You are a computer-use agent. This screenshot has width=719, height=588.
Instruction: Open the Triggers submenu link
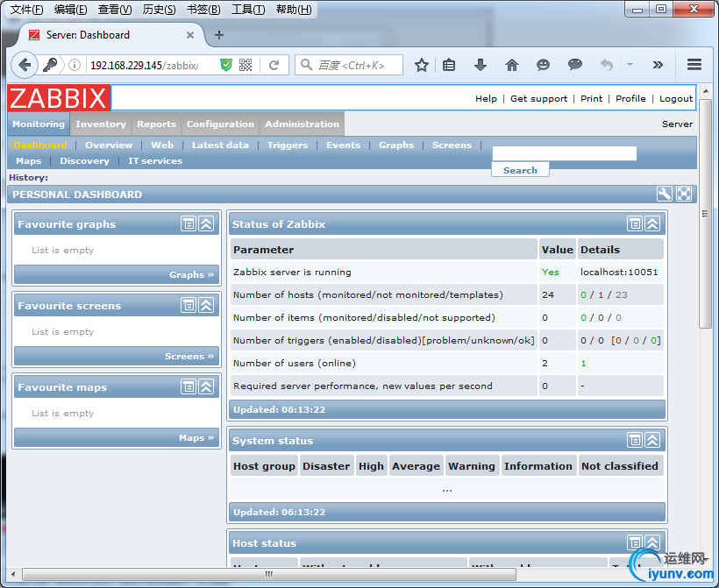tap(288, 145)
